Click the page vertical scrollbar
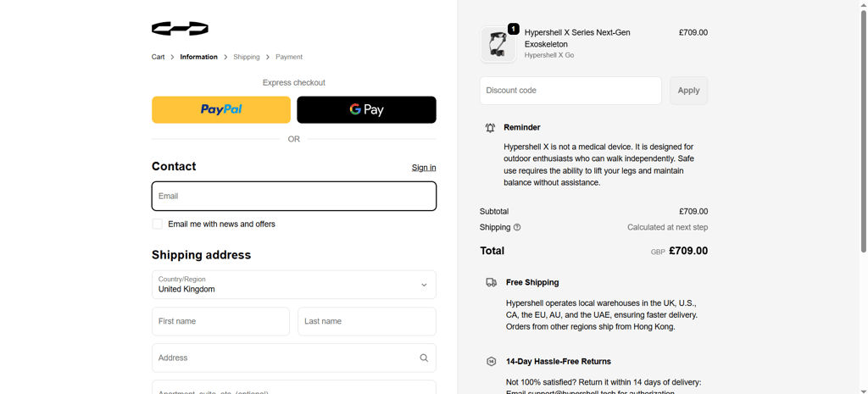 pyautogui.click(x=864, y=133)
